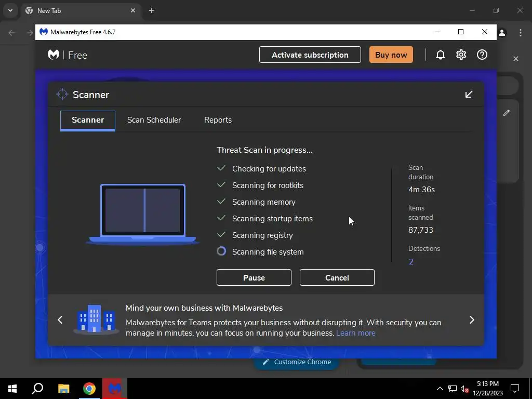Click 'Scanning for rootkits' text
The image size is (532, 399).
click(x=268, y=185)
